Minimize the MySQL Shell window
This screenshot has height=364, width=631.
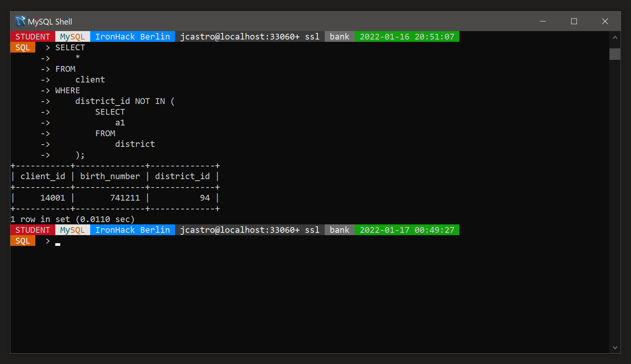543,21
